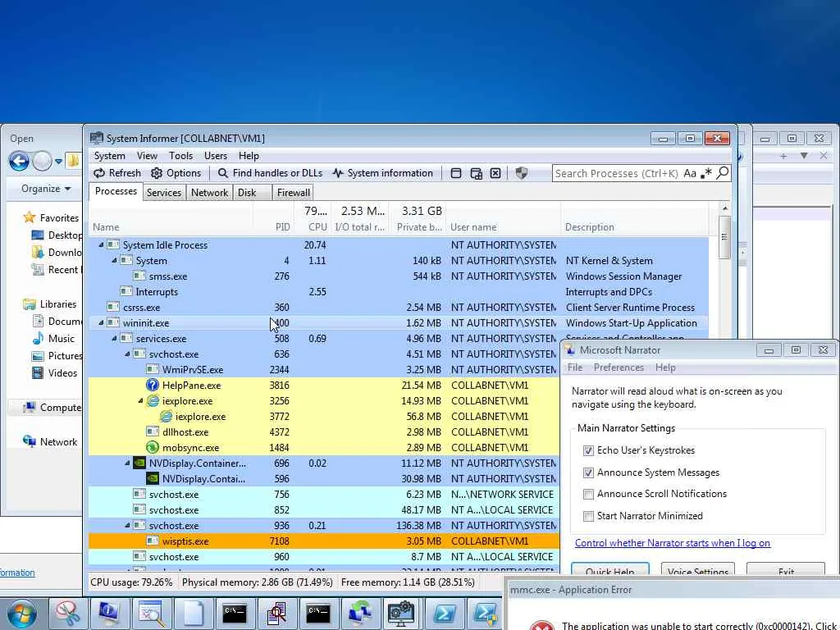The image size is (840, 630).
Task: Enable Announce Scroll Notifications
Action: click(588, 494)
